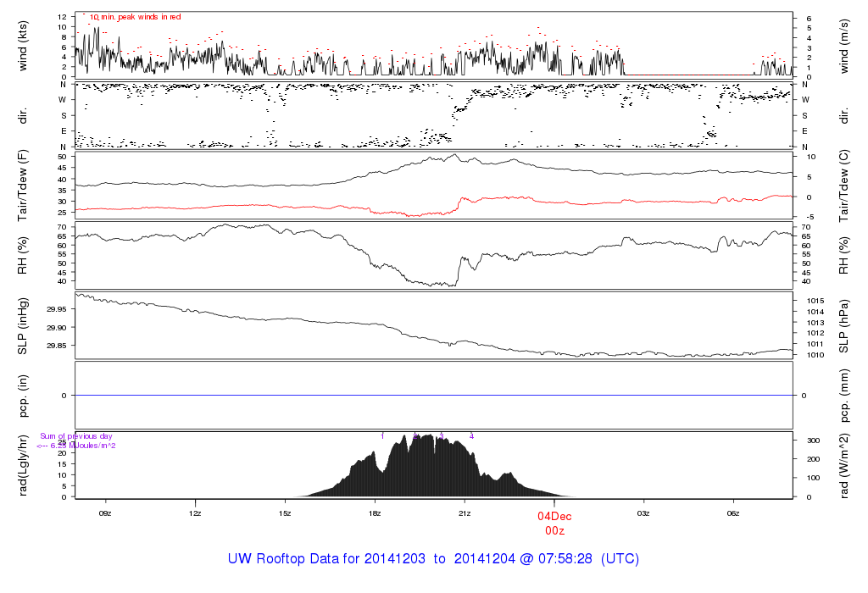Click the left 'SLP (inHg)' axis label
868x593 pixels.
click(x=23, y=326)
